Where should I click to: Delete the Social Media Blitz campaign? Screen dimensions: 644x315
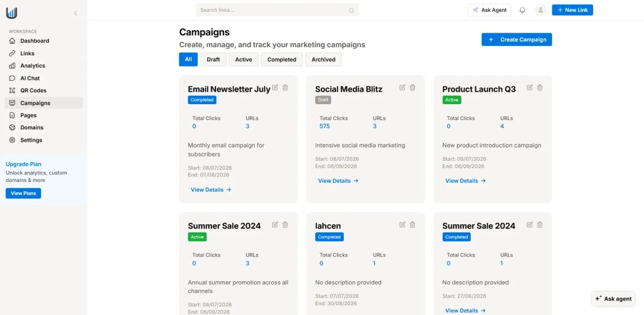coord(413,87)
